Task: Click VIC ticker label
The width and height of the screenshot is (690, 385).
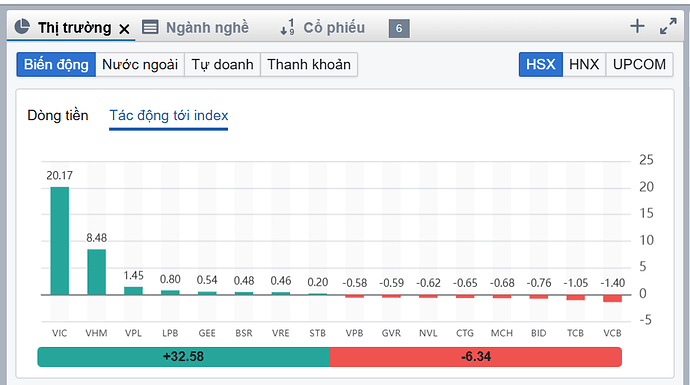Action: click(59, 333)
